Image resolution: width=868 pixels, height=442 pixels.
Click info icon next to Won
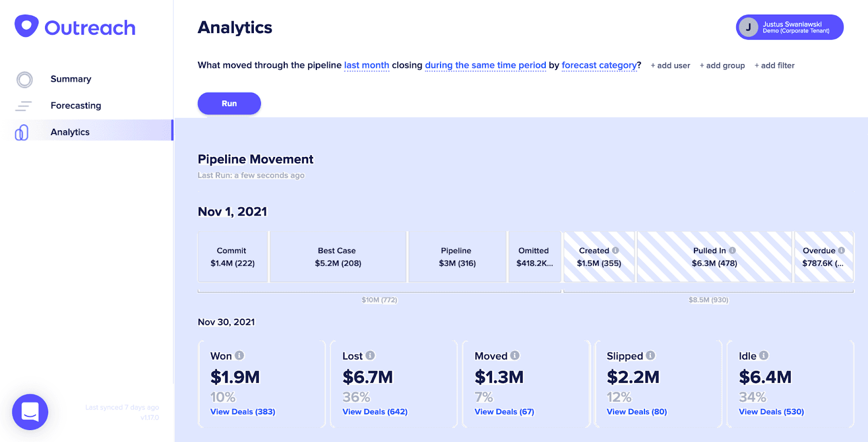pyautogui.click(x=239, y=356)
